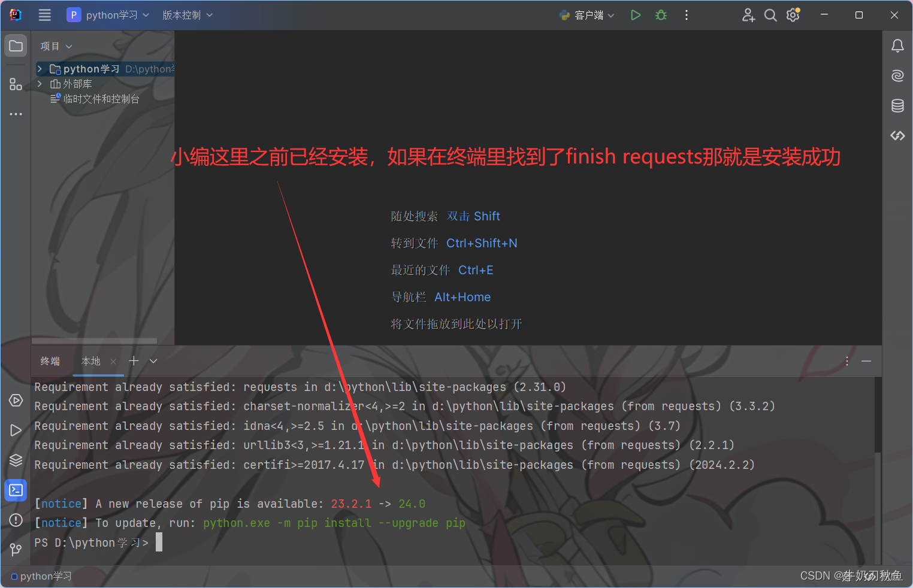The width and height of the screenshot is (913, 588).
Task: Click the Alt+Home navigation bar shortcut link
Action: pos(462,297)
